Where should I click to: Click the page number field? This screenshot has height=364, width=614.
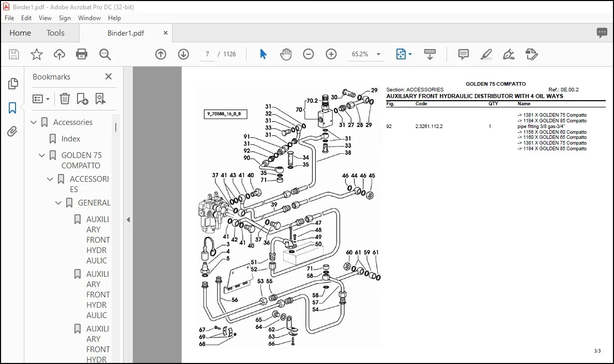click(x=207, y=54)
